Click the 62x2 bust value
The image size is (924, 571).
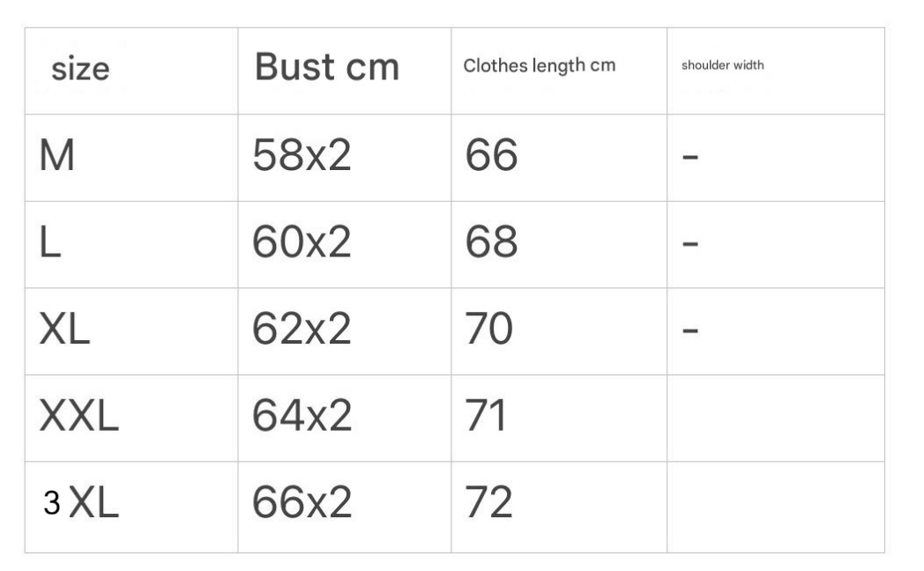[302, 330]
